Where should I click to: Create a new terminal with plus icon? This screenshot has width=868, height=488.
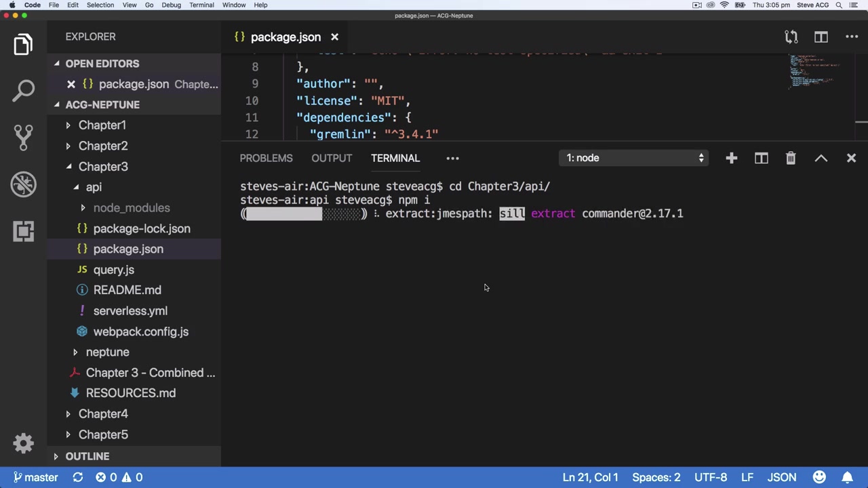[731, 158]
